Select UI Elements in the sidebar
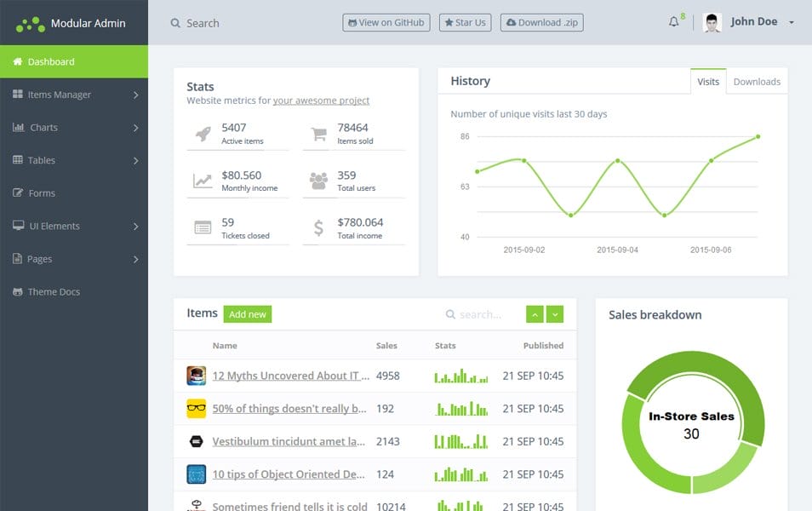This screenshot has width=812, height=511. pos(52,226)
